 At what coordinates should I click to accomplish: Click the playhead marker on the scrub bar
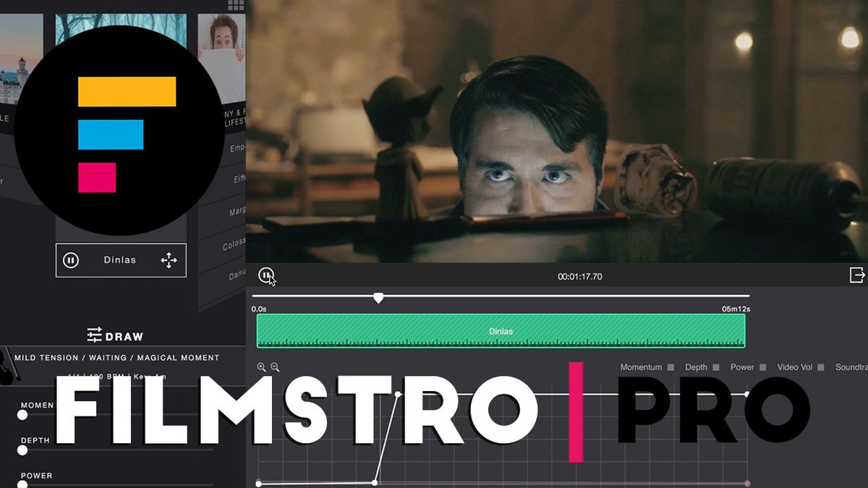click(378, 297)
